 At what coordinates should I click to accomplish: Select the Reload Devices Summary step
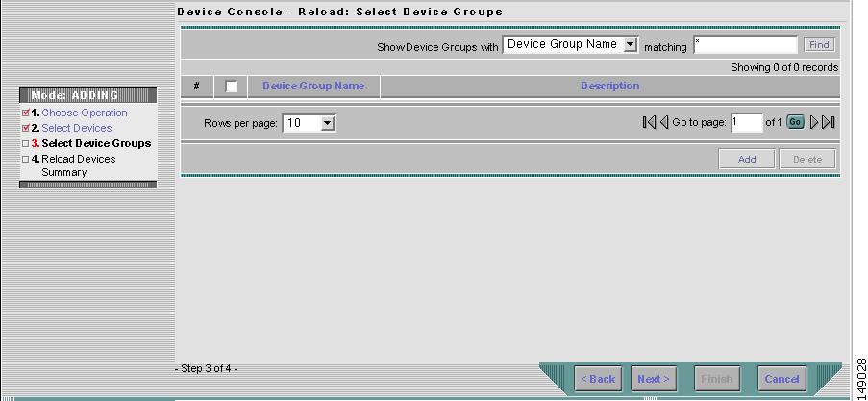[x=79, y=165]
